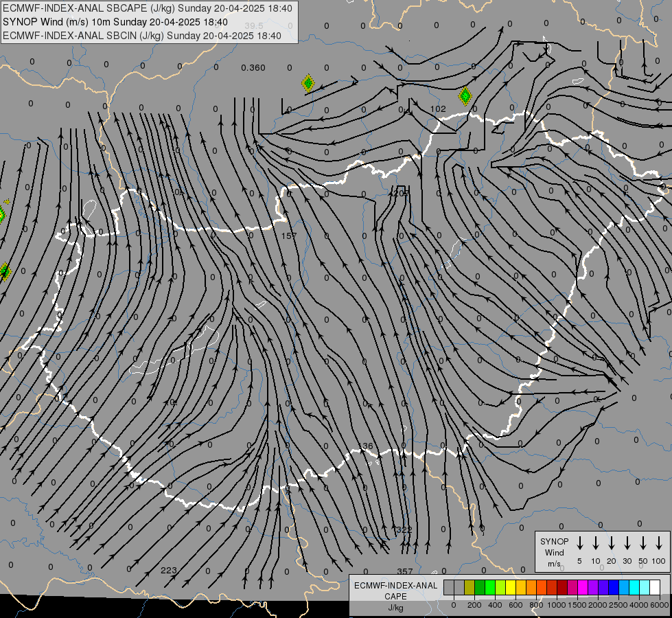This screenshot has width=672, height=618.
Task: Click the 5 m/s arrow in wind legend
Action: coord(579,543)
